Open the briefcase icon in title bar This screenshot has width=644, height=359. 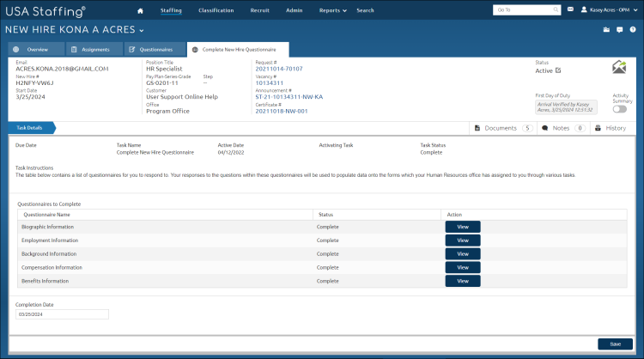point(606,29)
